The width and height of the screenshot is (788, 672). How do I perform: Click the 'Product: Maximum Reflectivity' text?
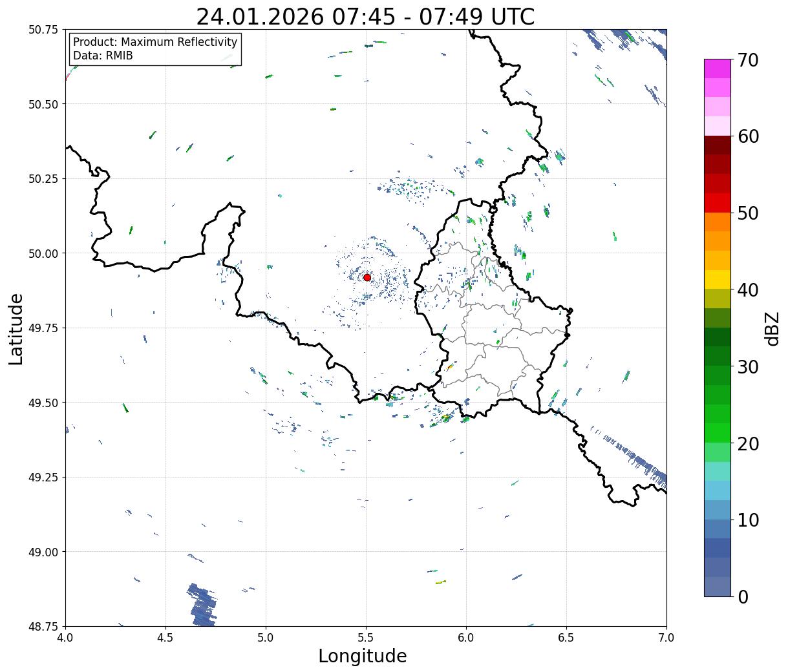coord(155,42)
